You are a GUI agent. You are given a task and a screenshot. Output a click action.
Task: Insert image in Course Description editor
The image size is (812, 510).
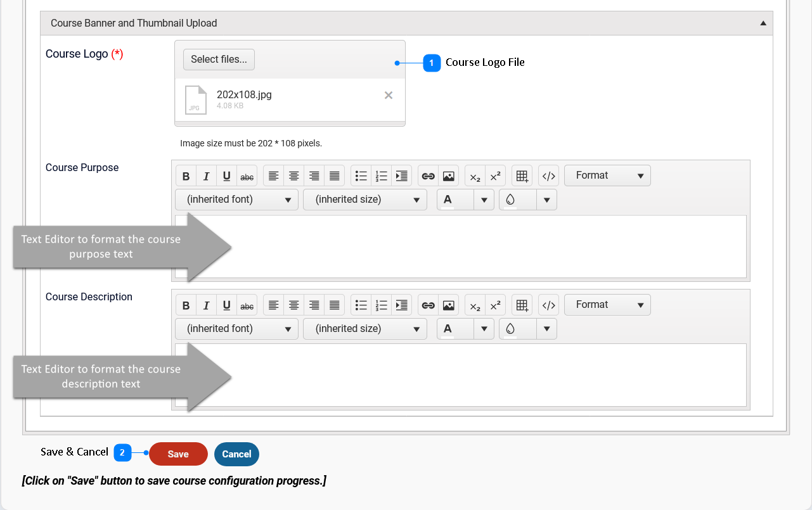tap(448, 305)
